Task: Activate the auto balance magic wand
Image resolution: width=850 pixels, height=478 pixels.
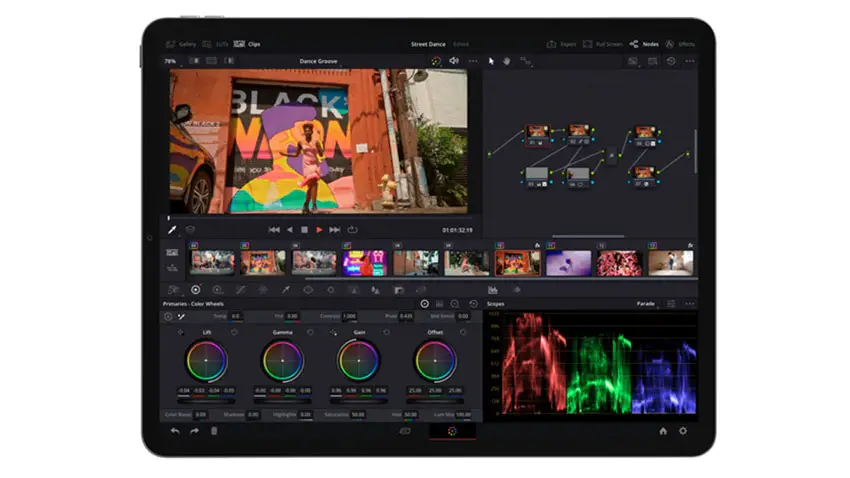Action: (182, 316)
